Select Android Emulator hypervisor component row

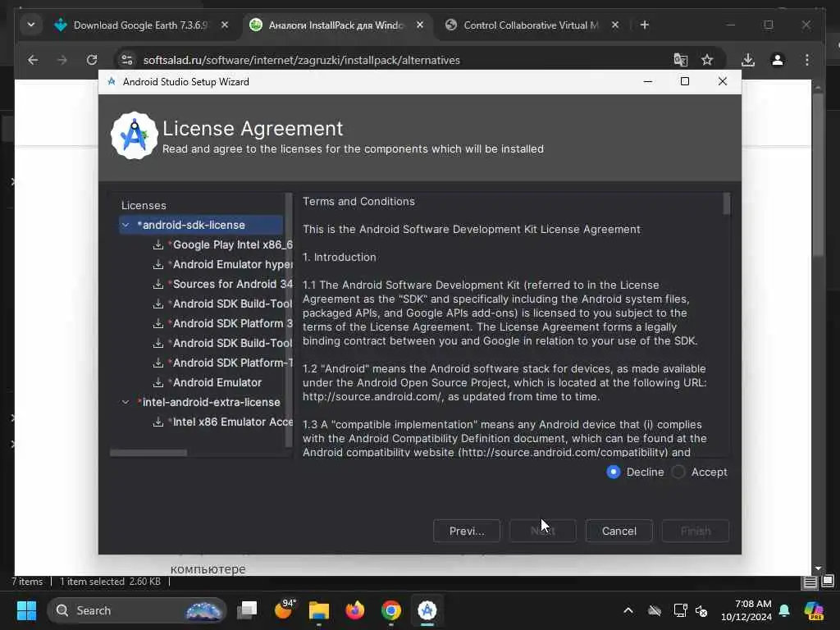coord(231,265)
